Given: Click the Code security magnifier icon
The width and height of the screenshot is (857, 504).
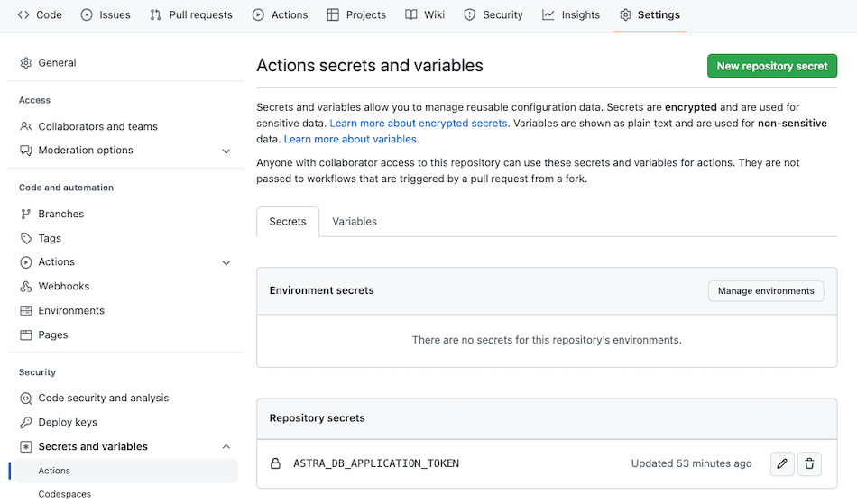Looking at the screenshot, I should click(25, 399).
